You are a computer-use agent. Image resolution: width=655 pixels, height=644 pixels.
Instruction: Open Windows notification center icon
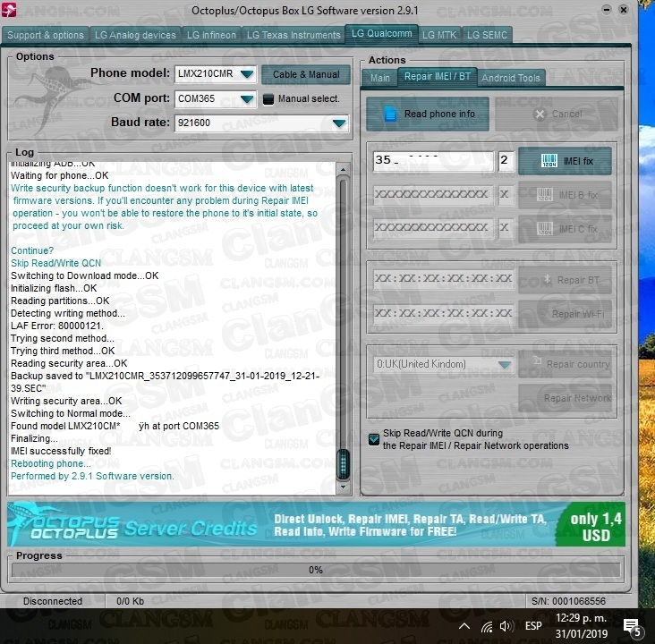[x=632, y=626]
